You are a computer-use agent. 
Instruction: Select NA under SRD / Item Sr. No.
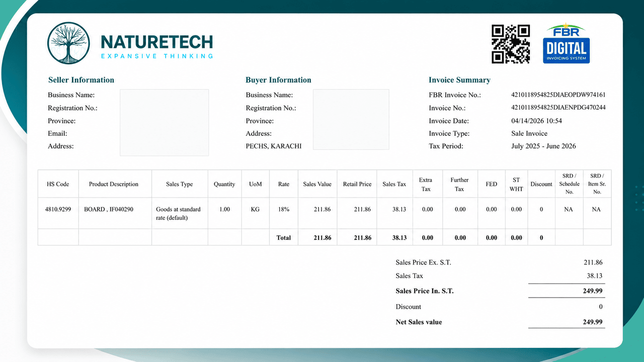coord(596,209)
